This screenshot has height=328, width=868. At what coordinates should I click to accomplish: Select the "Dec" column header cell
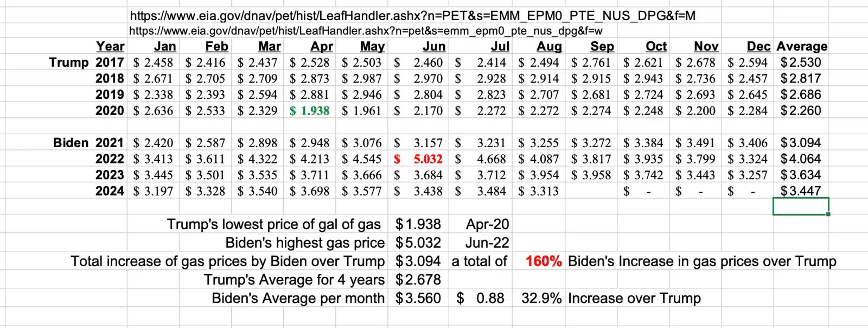tap(758, 47)
